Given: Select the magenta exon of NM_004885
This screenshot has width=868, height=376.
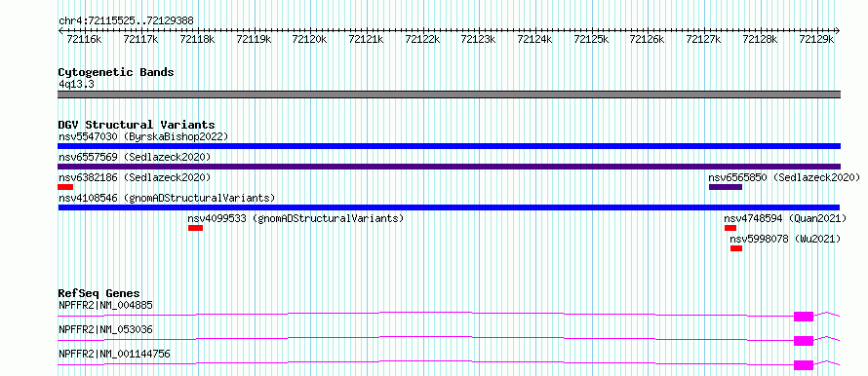Looking at the screenshot, I should [804, 317].
